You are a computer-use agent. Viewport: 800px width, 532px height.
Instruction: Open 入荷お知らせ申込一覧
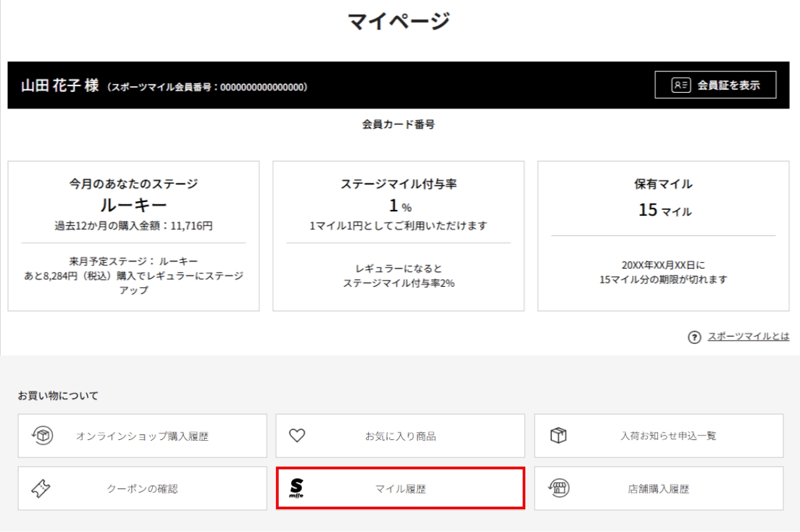[x=659, y=437]
